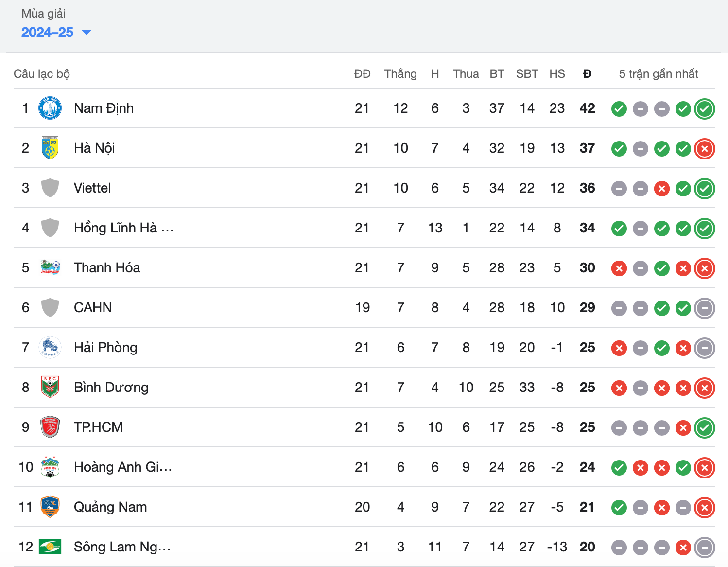Click Viettel's gray shield placeholder icon
The image size is (728, 567).
point(50,188)
